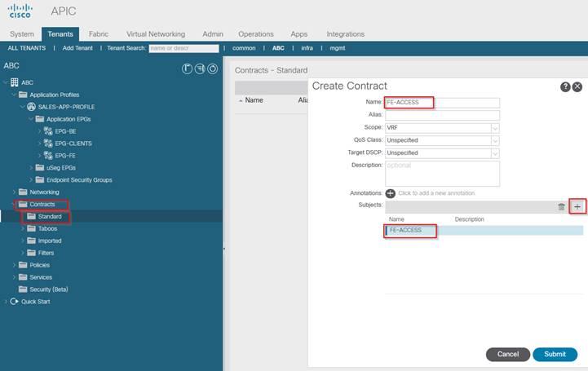Open the Operations tab
Image resolution: width=588 pixels, height=371 pixels.
tap(256, 34)
